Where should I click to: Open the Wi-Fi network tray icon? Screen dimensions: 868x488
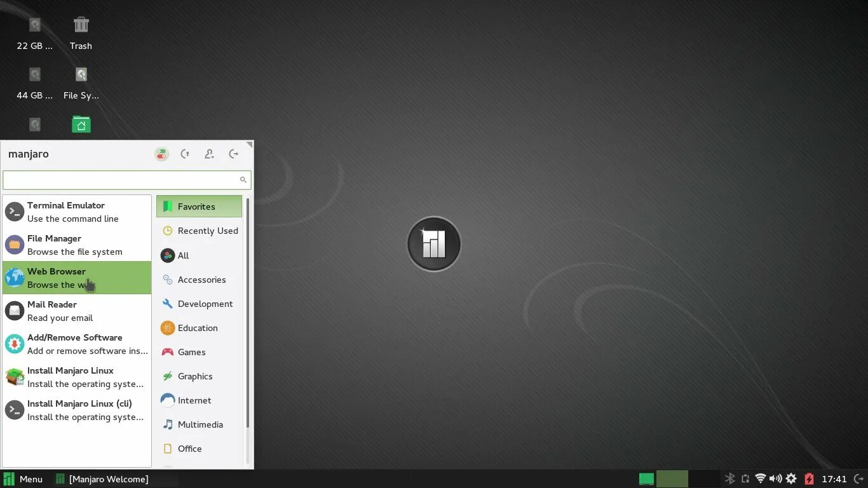(760, 479)
